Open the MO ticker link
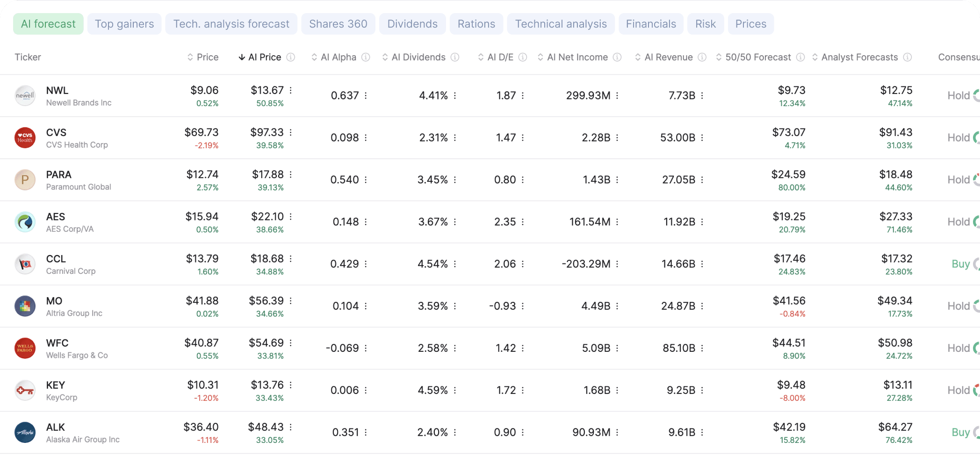Image resolution: width=980 pixels, height=456 pixels. pos(54,301)
